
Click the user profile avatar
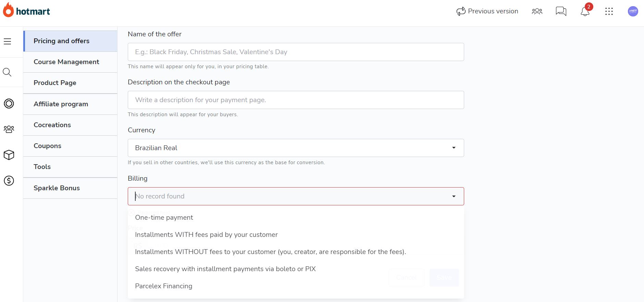coord(633,11)
